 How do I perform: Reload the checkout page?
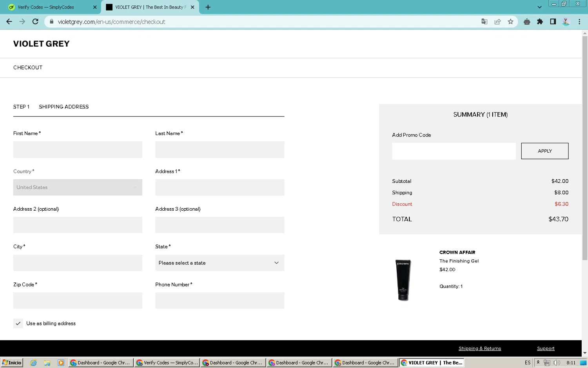(x=35, y=22)
